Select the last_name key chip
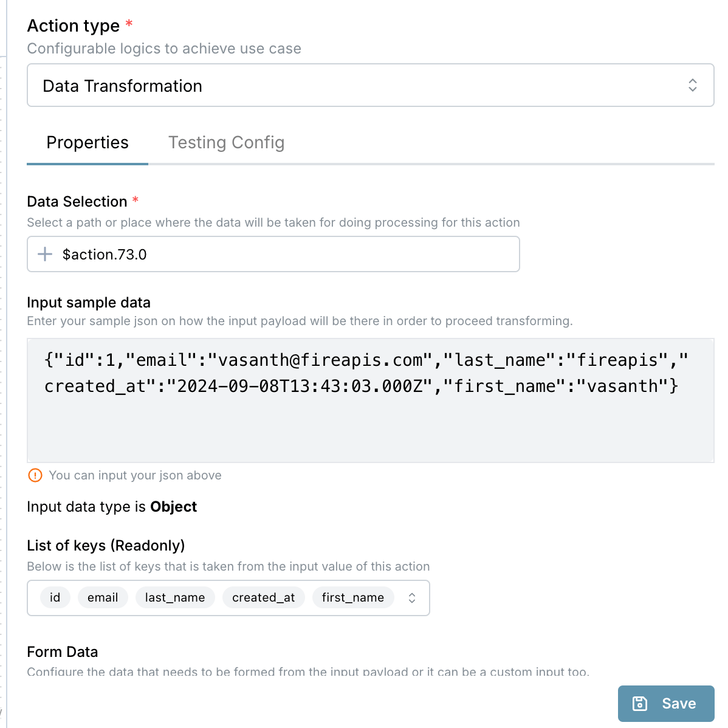 pos(175,597)
